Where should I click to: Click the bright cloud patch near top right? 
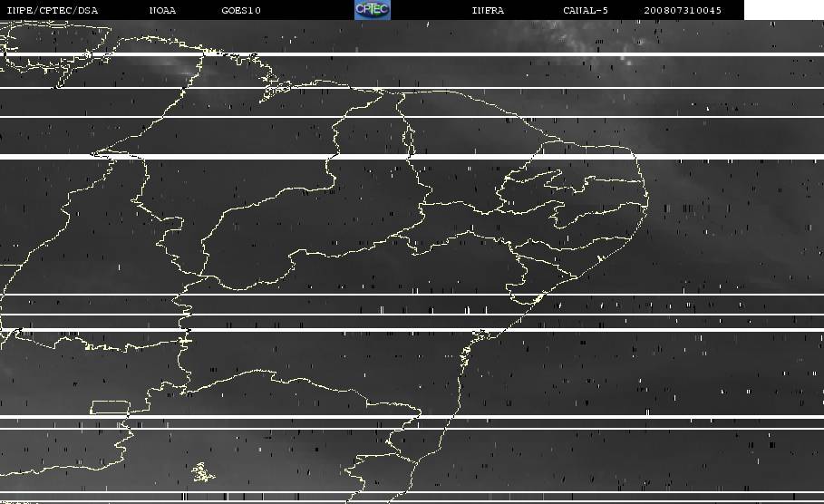pyautogui.click(x=624, y=61)
